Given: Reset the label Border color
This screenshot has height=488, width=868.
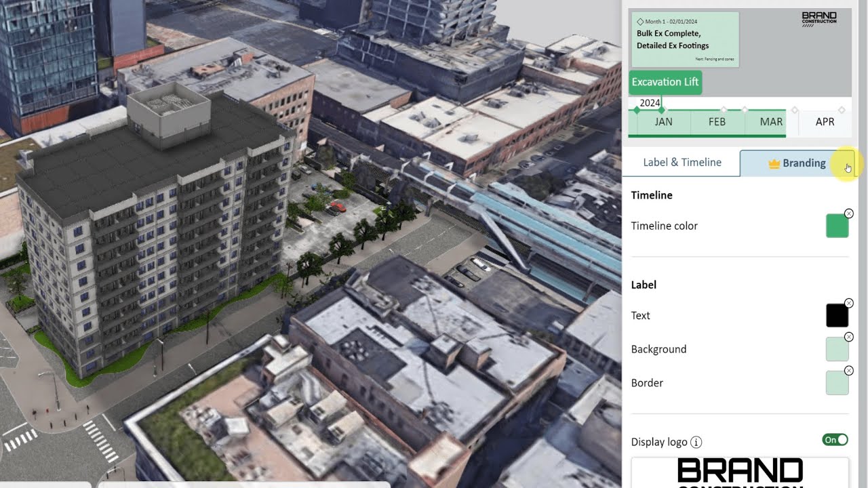Looking at the screenshot, I should 849,371.
